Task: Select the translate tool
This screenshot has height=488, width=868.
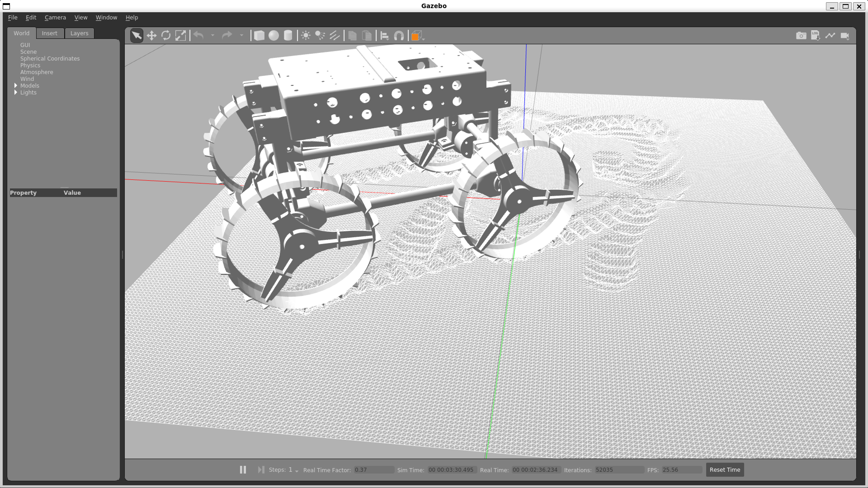Action: [x=152, y=35]
